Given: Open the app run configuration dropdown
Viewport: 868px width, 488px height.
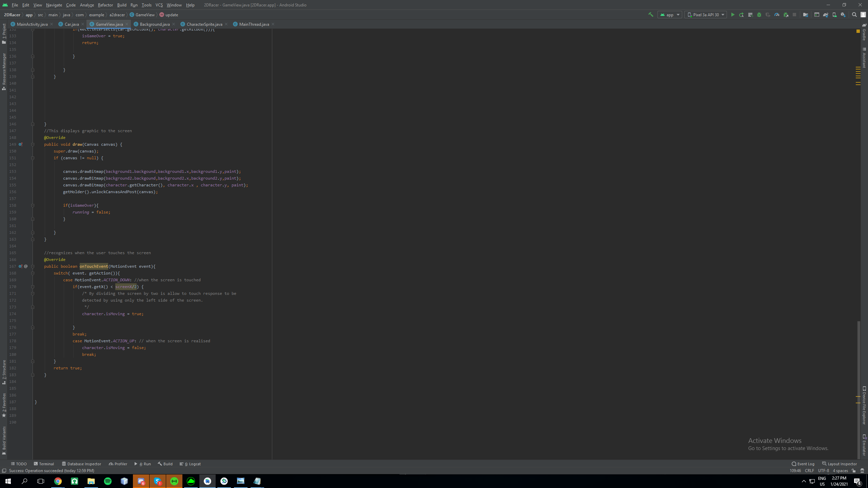Looking at the screenshot, I should point(670,15).
